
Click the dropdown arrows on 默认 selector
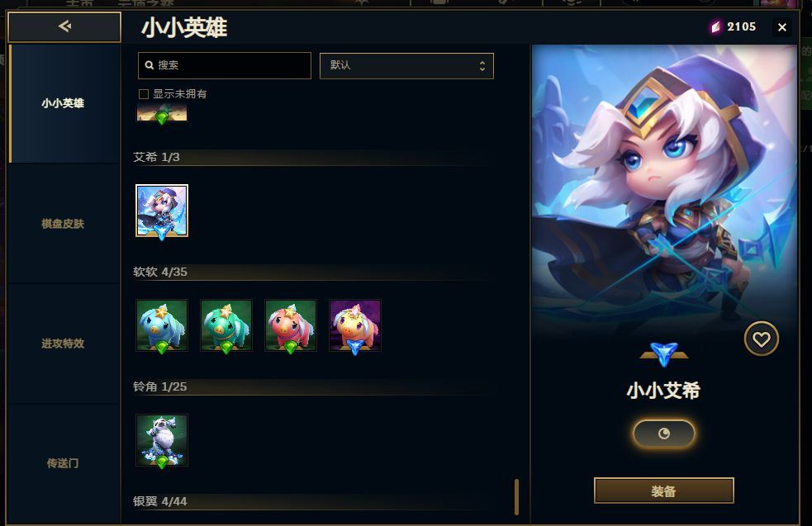click(x=482, y=66)
